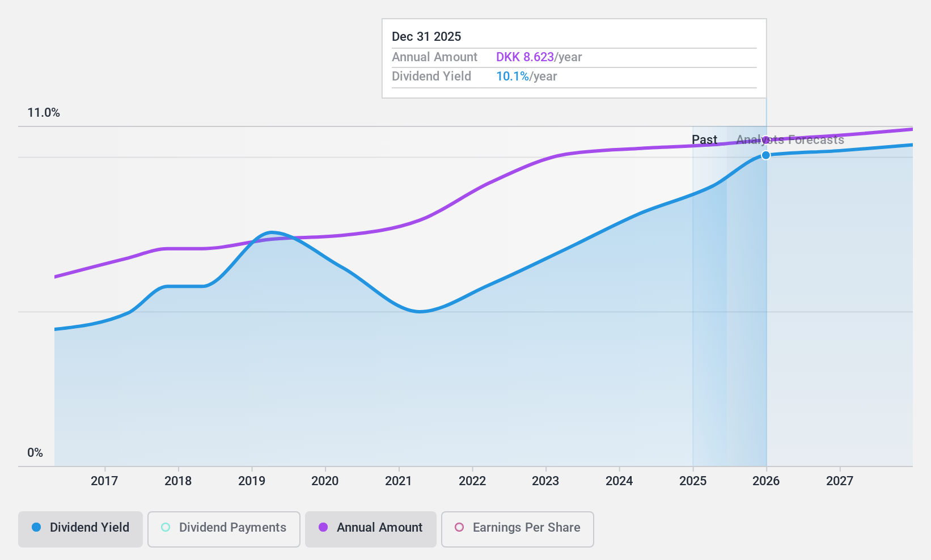931x560 pixels.
Task: Click the purple data point marker at 2026
Action: click(766, 140)
